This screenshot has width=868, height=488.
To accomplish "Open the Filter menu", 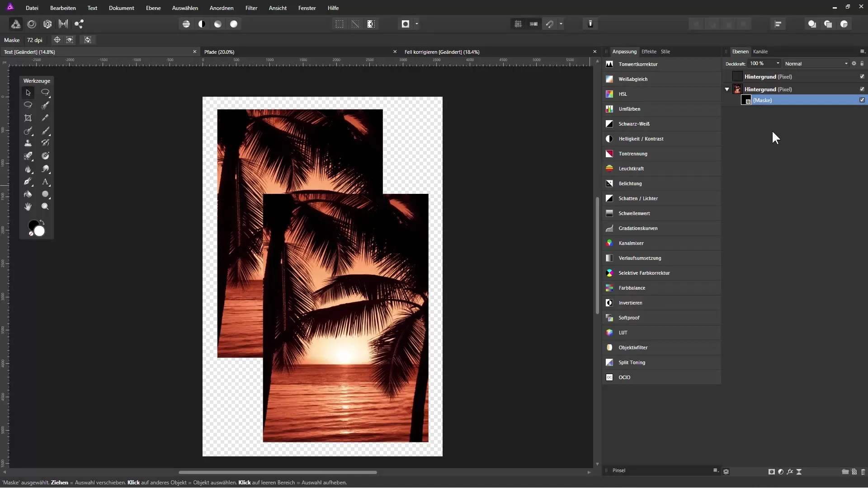I will click(251, 8).
